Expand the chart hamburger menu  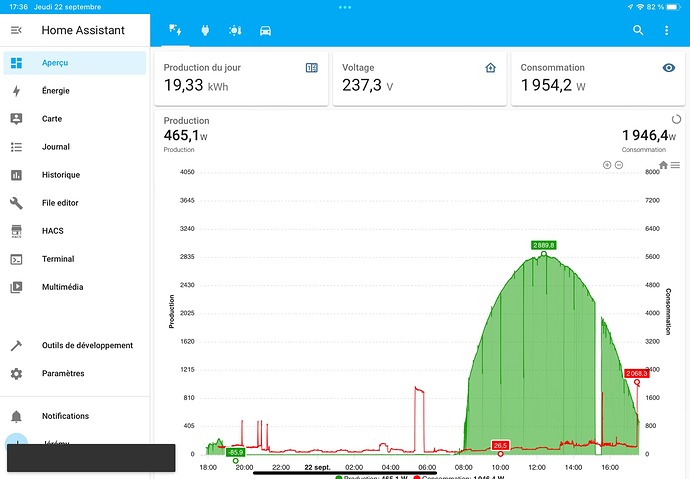click(676, 165)
